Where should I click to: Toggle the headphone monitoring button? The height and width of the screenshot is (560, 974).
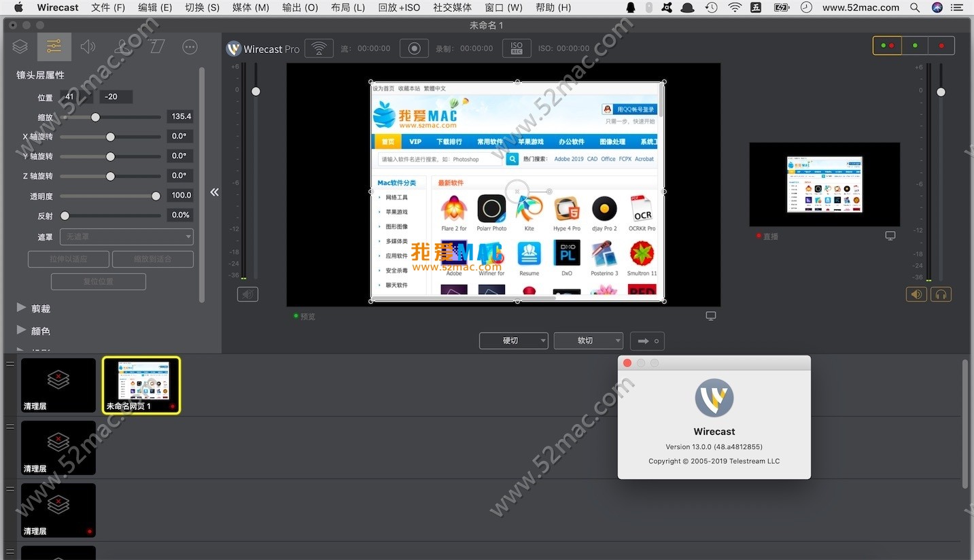tap(941, 294)
